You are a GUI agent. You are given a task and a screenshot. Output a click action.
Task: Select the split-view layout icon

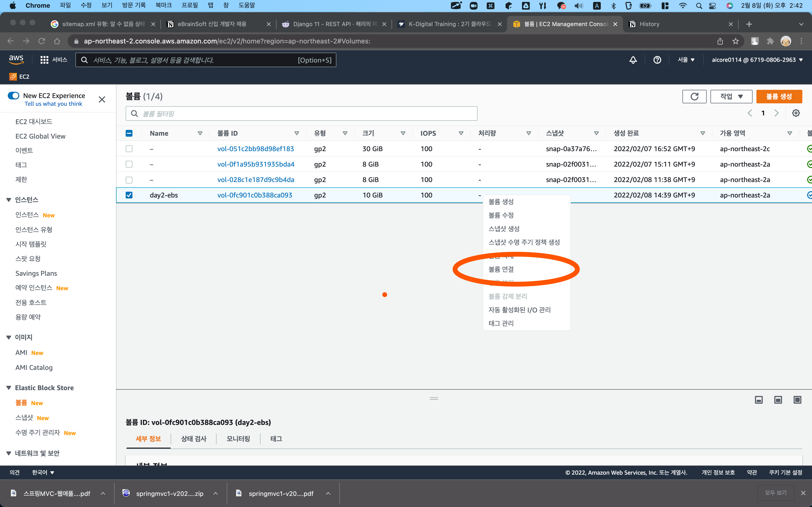pyautogui.click(x=778, y=400)
